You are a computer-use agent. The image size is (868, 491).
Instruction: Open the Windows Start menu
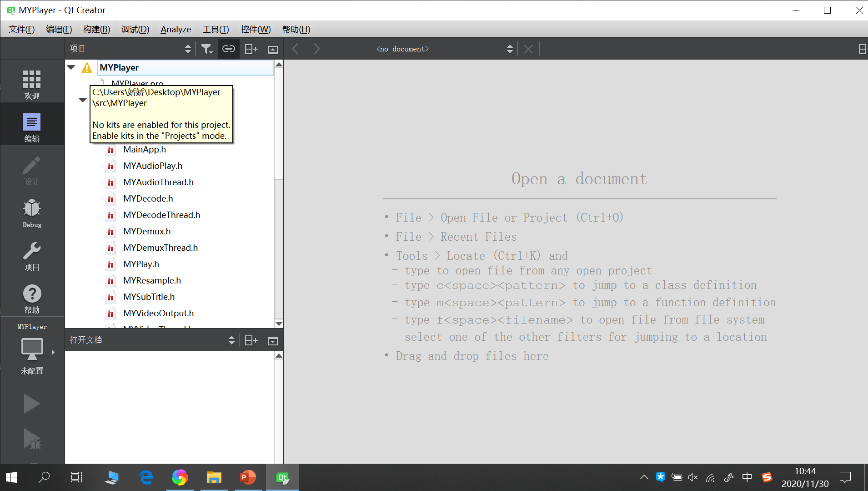(11, 477)
